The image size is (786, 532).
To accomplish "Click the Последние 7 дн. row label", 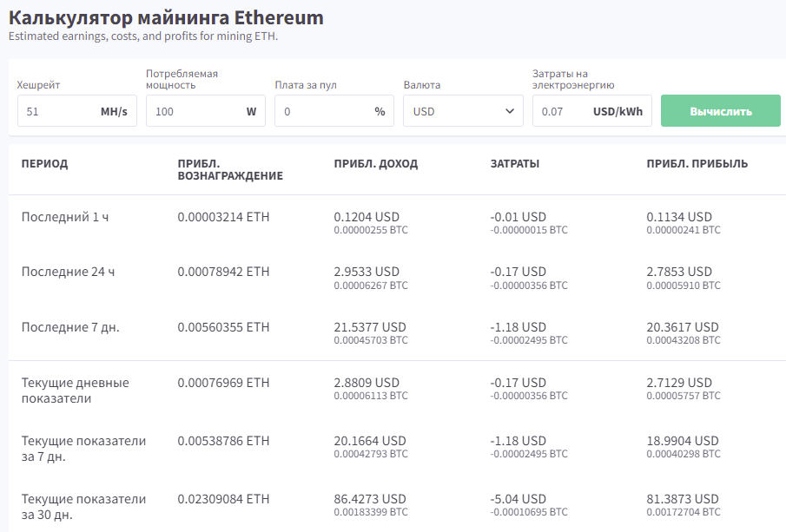I will coord(70,327).
